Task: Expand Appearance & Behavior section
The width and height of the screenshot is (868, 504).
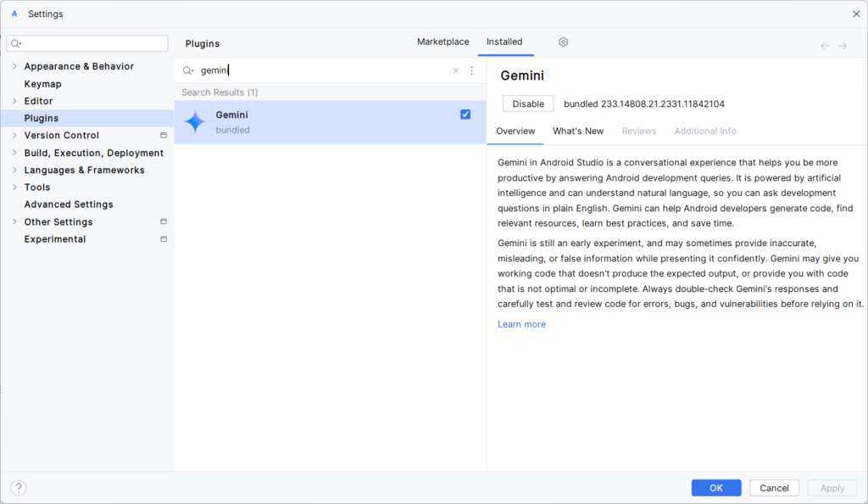Action: click(14, 66)
